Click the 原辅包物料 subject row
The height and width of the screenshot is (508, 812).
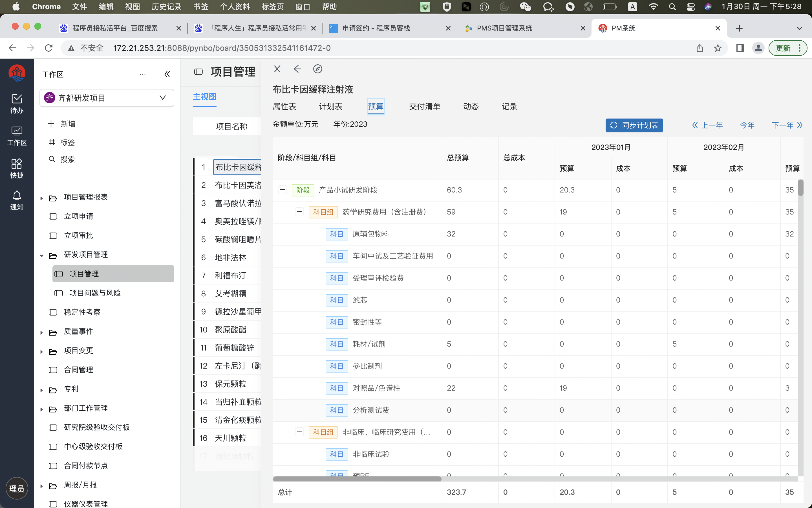pyautogui.click(x=370, y=234)
